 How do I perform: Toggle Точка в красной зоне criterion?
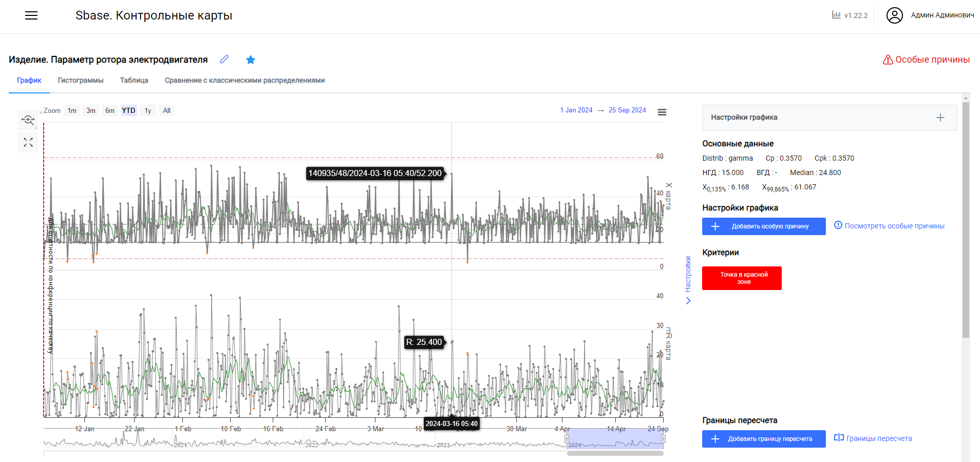pos(742,278)
